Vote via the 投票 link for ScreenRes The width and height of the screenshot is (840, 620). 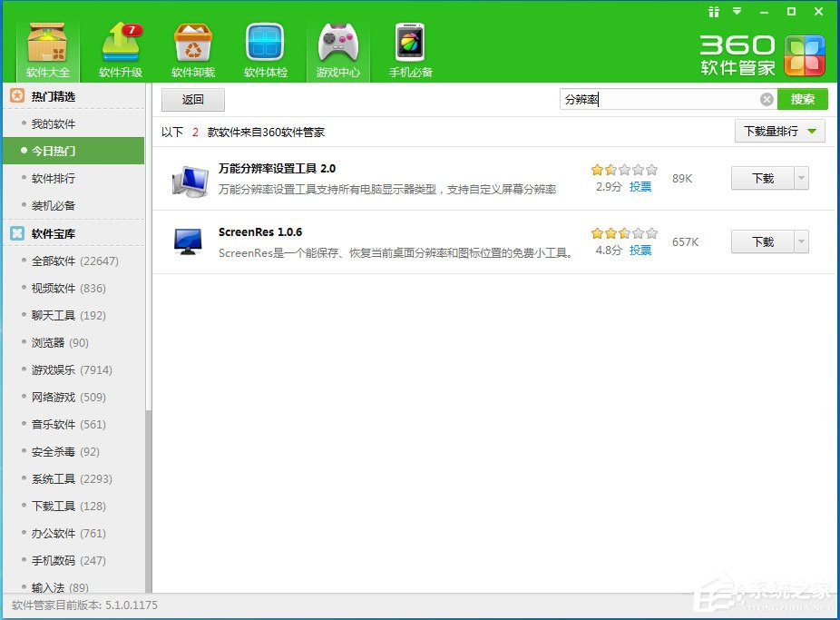pyautogui.click(x=640, y=251)
